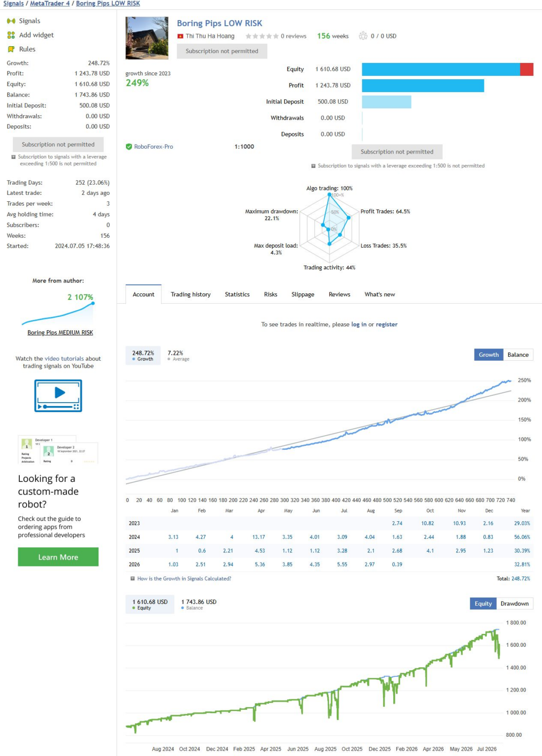This screenshot has height=756, width=542.
Task: Switch to the Slippage tab
Action: click(x=303, y=294)
